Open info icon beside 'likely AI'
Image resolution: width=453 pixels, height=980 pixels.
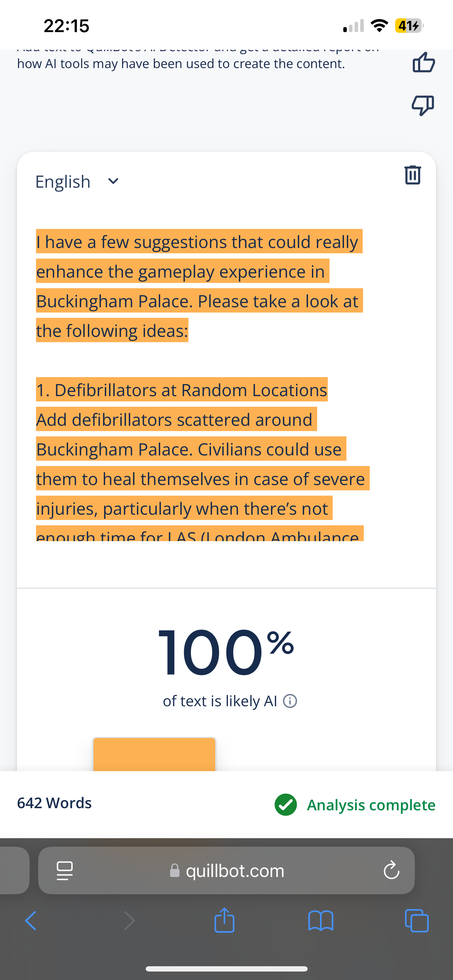[290, 701]
